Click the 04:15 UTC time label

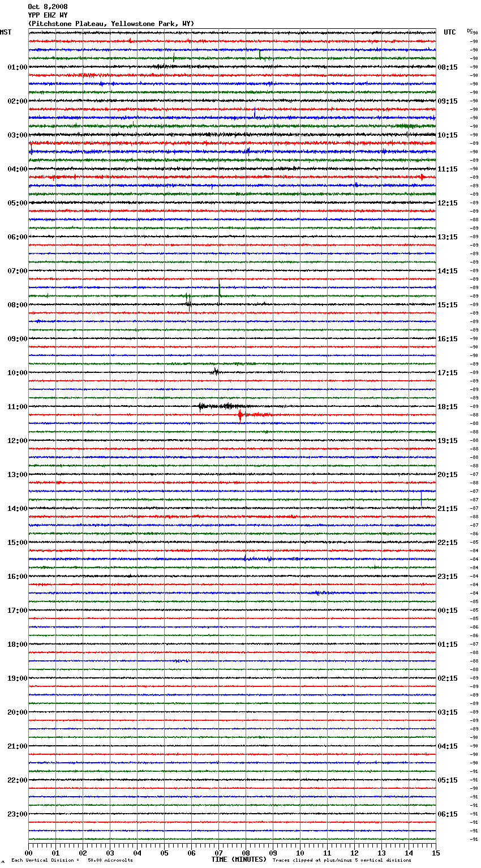coord(448,746)
